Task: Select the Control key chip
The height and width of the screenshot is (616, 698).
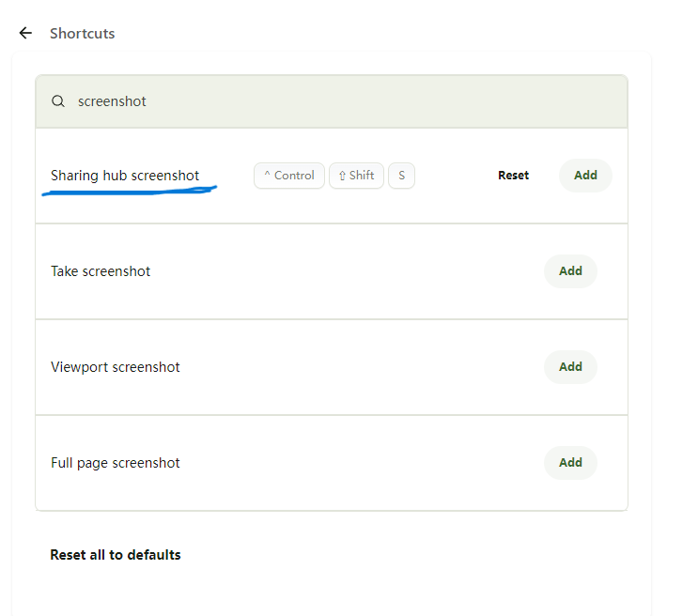Action: [289, 176]
